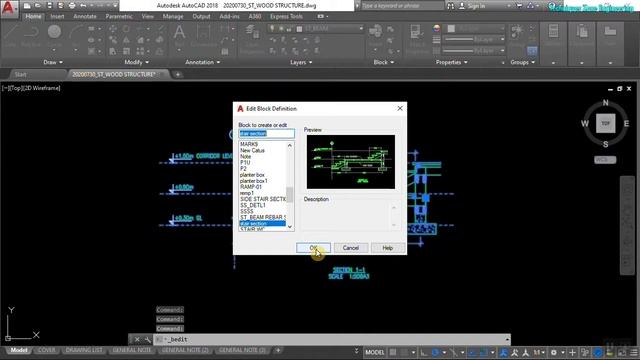
Task: Click Help in Edit Block Definition dialog
Action: (x=387, y=248)
